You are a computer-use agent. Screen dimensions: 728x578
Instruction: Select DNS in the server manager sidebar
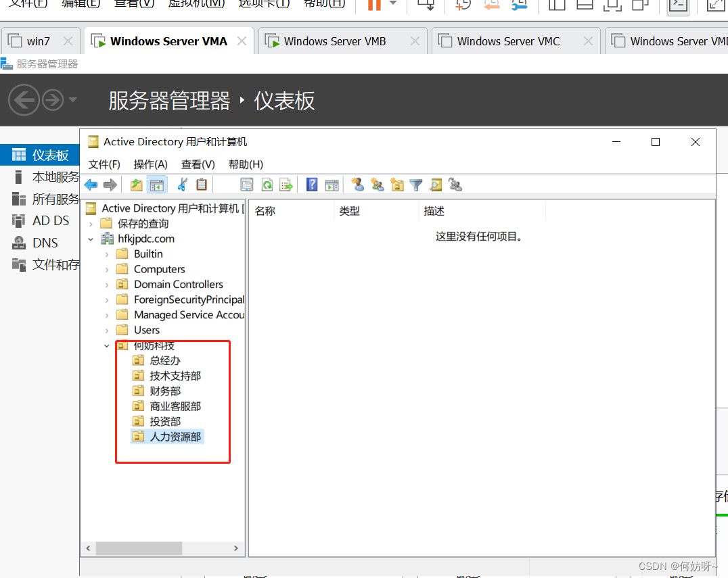(45, 243)
